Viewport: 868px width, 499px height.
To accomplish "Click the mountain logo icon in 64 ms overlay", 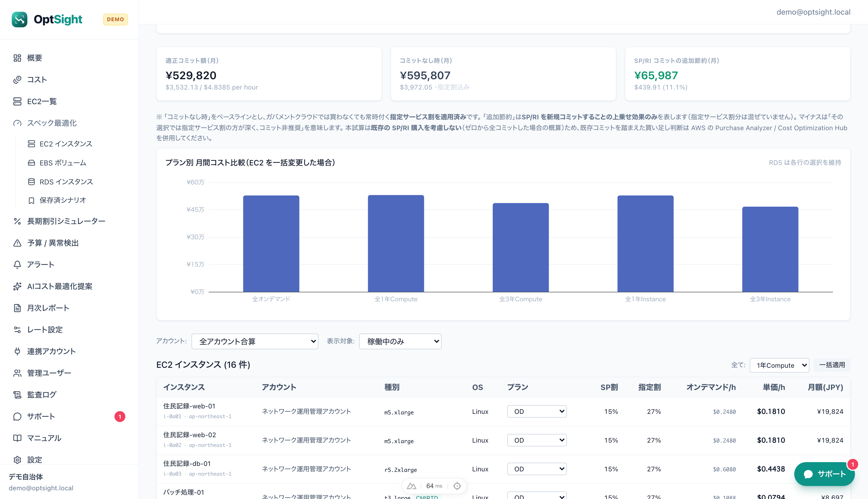I will point(411,486).
